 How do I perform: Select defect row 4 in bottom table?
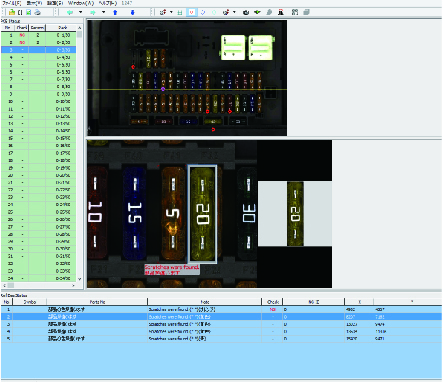221,331
